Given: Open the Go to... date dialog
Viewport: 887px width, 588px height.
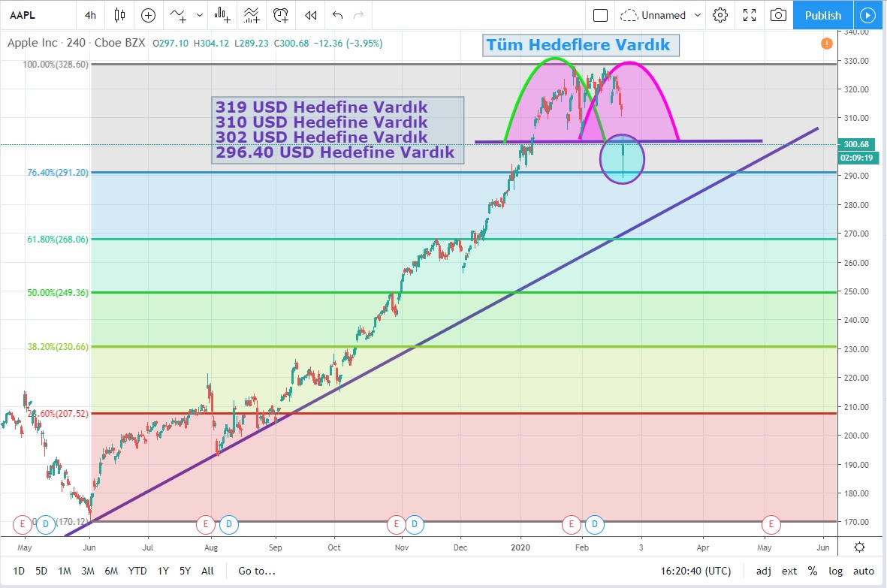Looking at the screenshot, I should (257, 571).
